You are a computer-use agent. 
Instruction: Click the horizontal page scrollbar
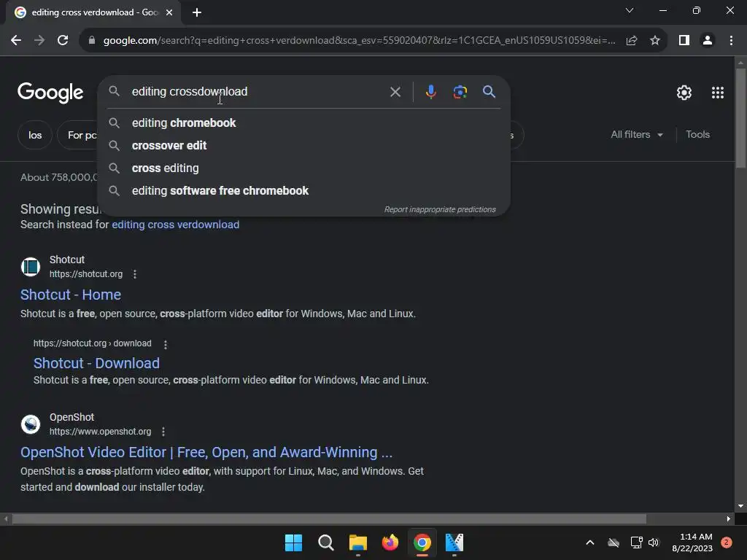[329, 518]
